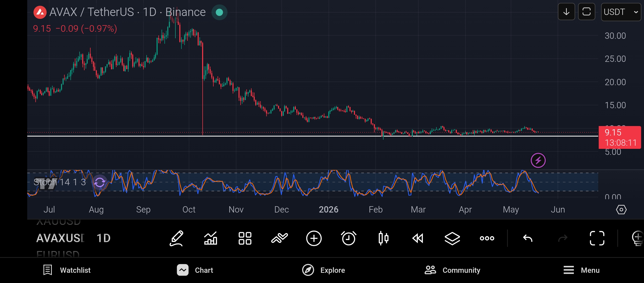Click the Jul time axis label
644x283 pixels.
click(49, 210)
